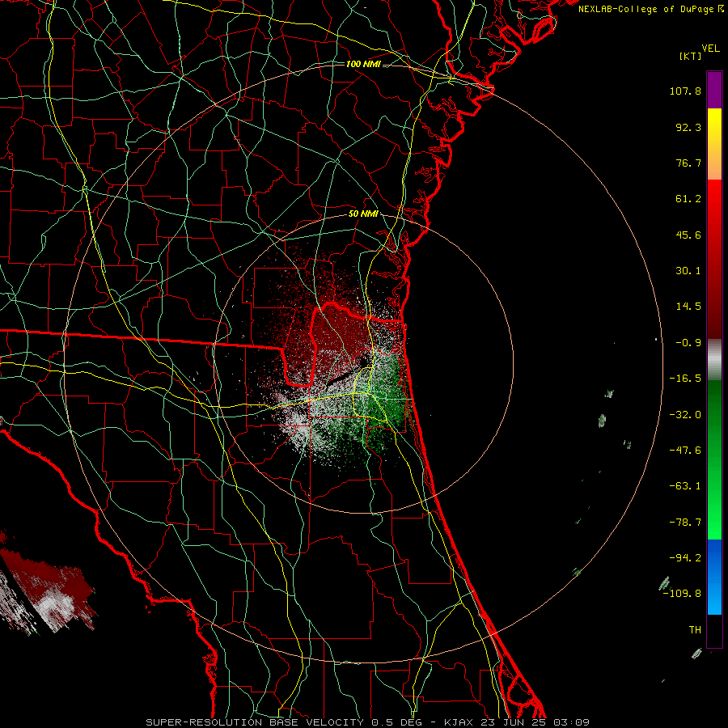This screenshot has width=728, height=728.
Task: Click the [KT] units label
Action: coord(690,56)
